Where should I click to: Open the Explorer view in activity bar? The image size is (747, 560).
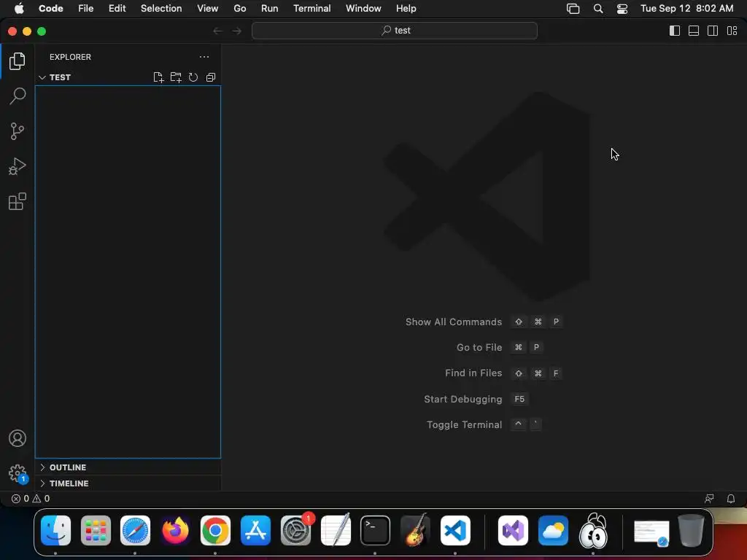pyautogui.click(x=18, y=61)
